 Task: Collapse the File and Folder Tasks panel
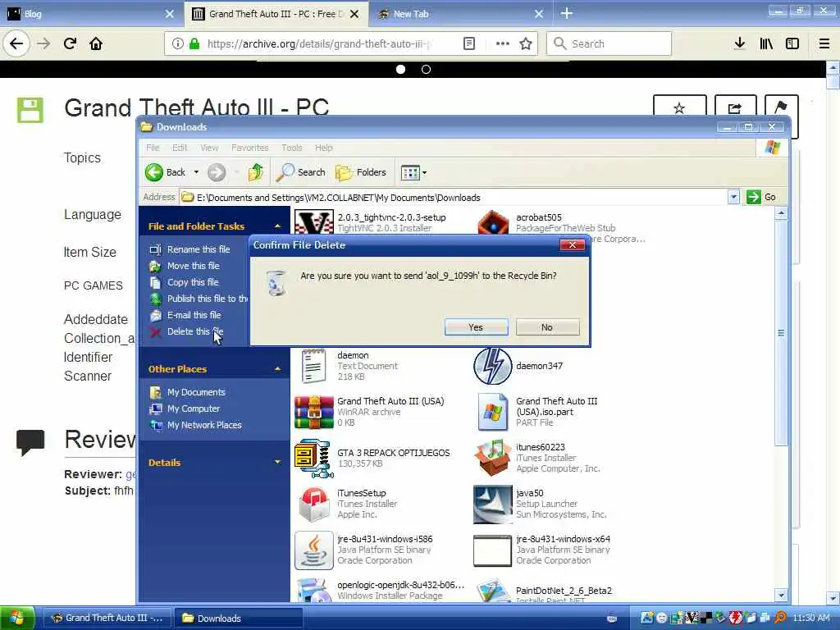(277, 226)
